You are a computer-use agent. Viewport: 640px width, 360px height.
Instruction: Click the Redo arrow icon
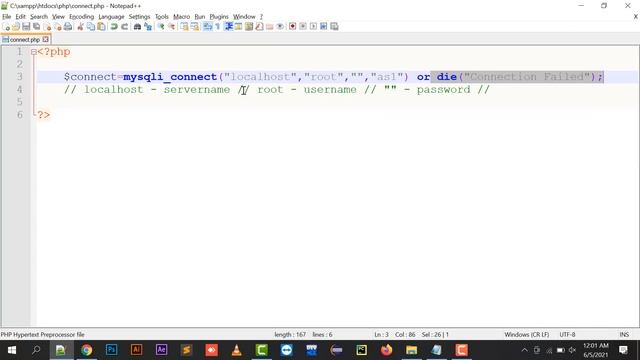124,27
